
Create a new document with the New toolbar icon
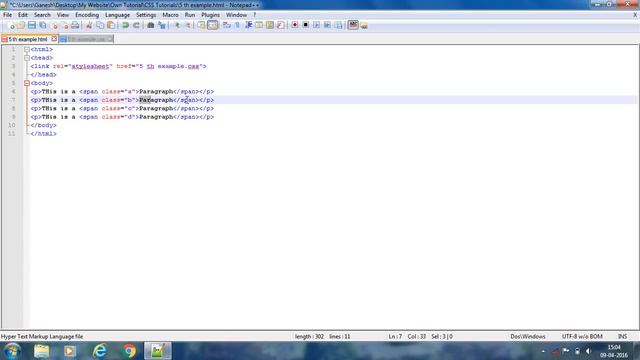coord(11,25)
